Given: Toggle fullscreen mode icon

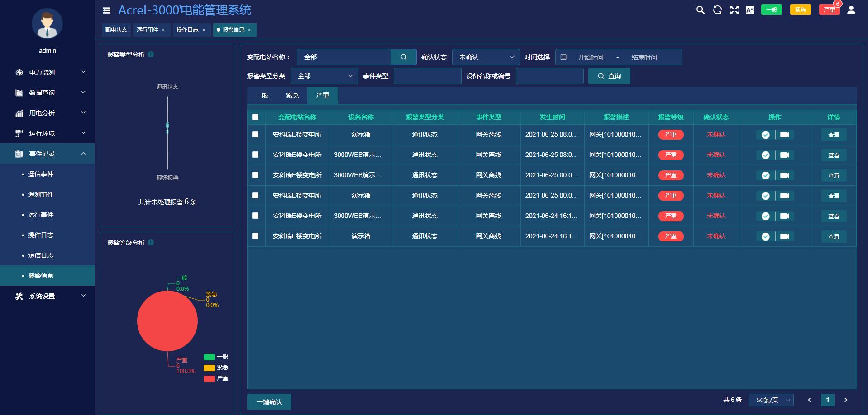Looking at the screenshot, I should [x=734, y=10].
